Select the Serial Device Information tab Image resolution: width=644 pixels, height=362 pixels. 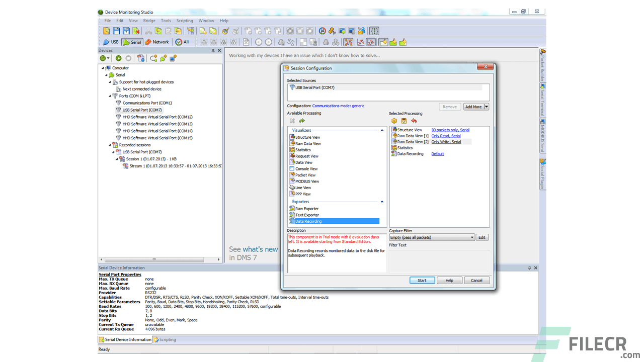(125, 339)
